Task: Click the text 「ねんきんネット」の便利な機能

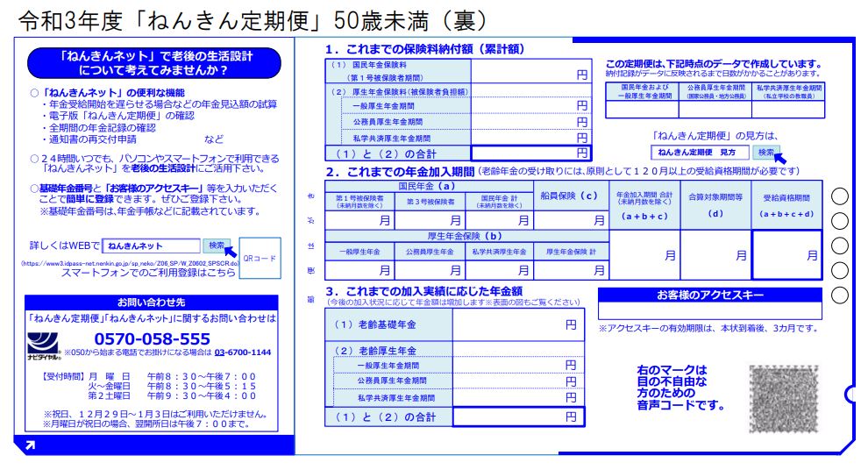Action: point(113,92)
